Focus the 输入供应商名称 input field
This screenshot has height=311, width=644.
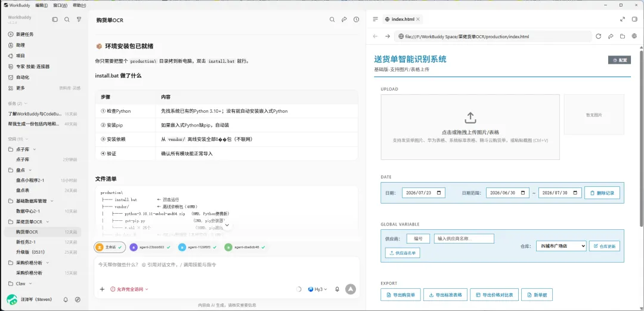(464, 239)
